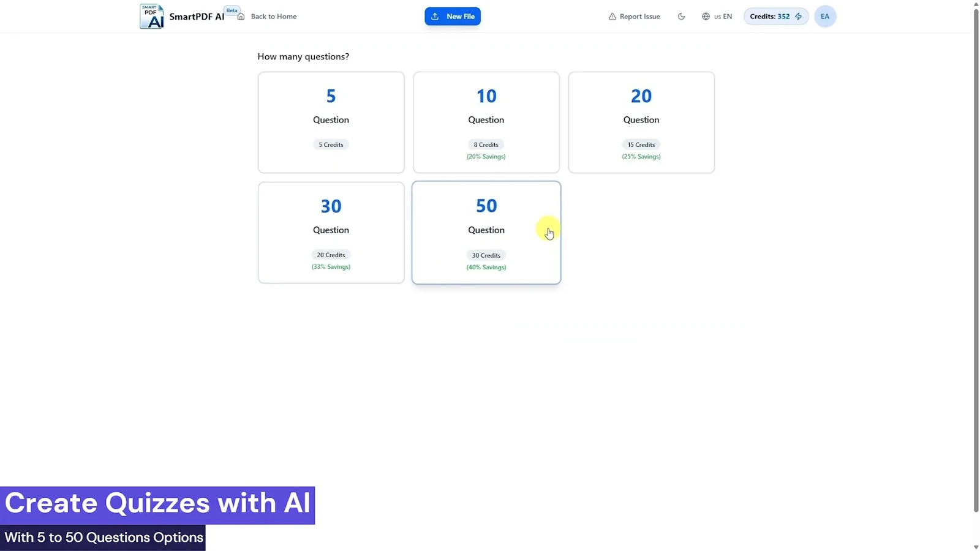
Task: Click the 30 Credits badge
Action: click(486, 255)
